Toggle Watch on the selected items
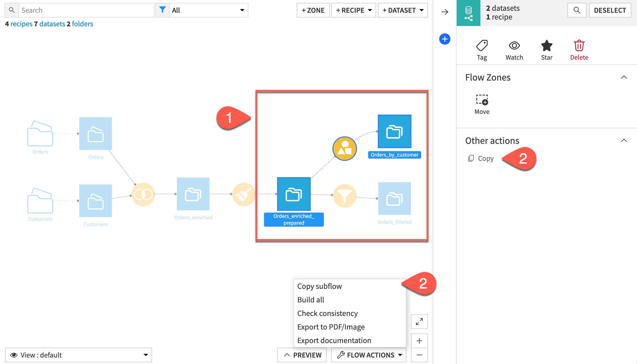 514,49
